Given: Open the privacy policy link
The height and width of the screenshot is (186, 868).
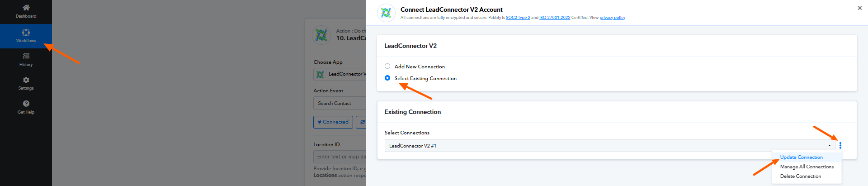Looking at the screenshot, I should tap(613, 18).
